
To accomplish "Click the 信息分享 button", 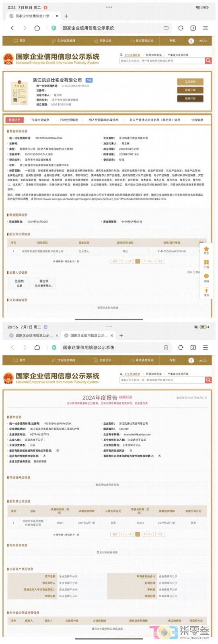I will pyautogui.click(x=190, y=90).
